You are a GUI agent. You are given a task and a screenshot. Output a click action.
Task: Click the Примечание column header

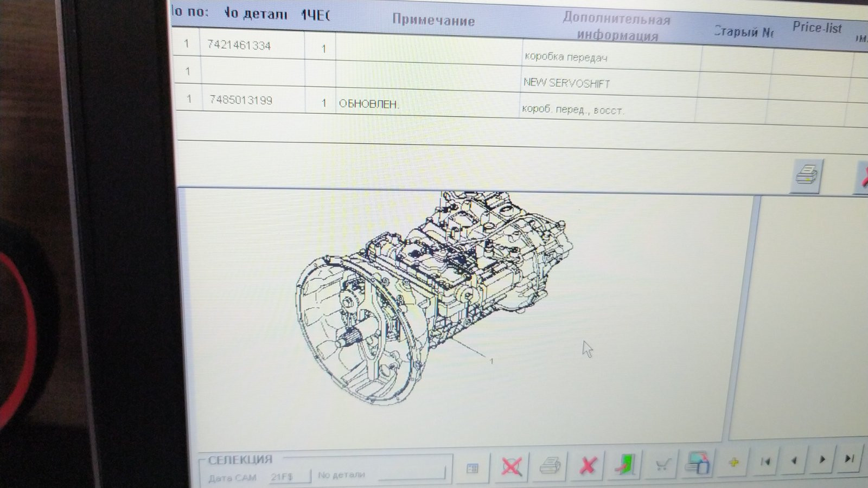[433, 21]
